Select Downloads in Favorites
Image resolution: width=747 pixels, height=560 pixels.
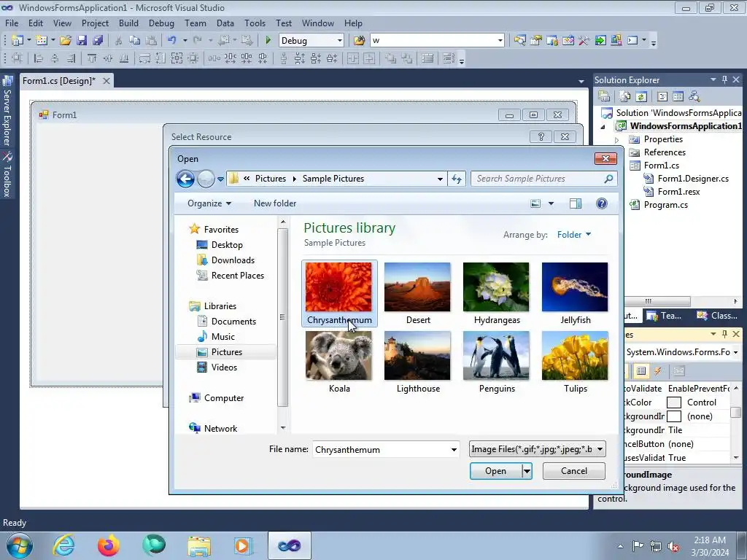coord(233,260)
